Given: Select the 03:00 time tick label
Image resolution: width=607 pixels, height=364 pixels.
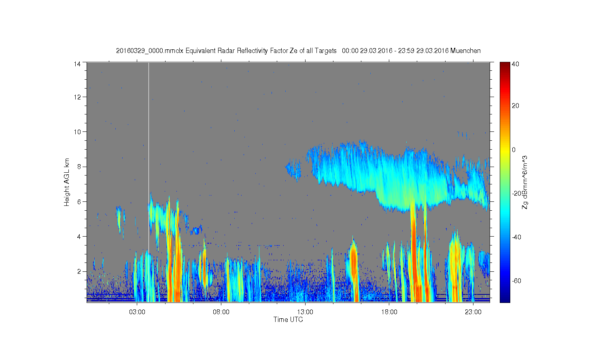Looking at the screenshot, I should pyautogui.click(x=137, y=312).
